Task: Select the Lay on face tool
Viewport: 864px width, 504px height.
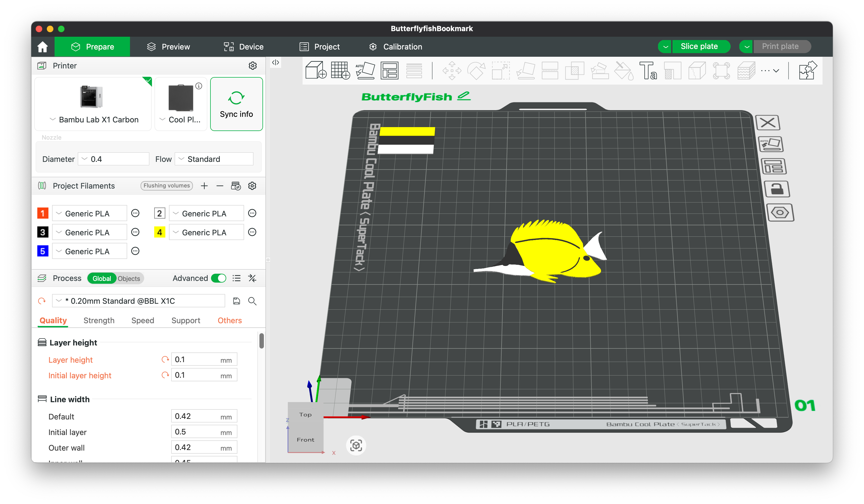Action: click(x=526, y=71)
